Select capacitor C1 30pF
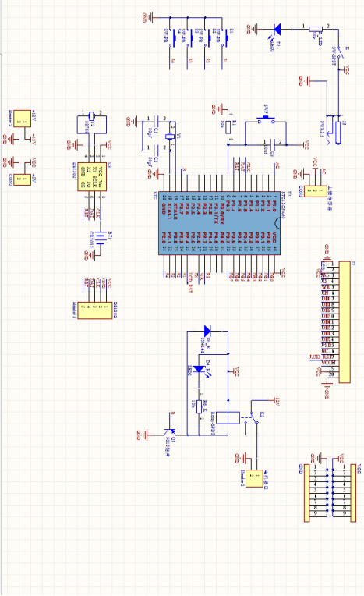Viewport: 364px width, 596px height. click(156, 121)
